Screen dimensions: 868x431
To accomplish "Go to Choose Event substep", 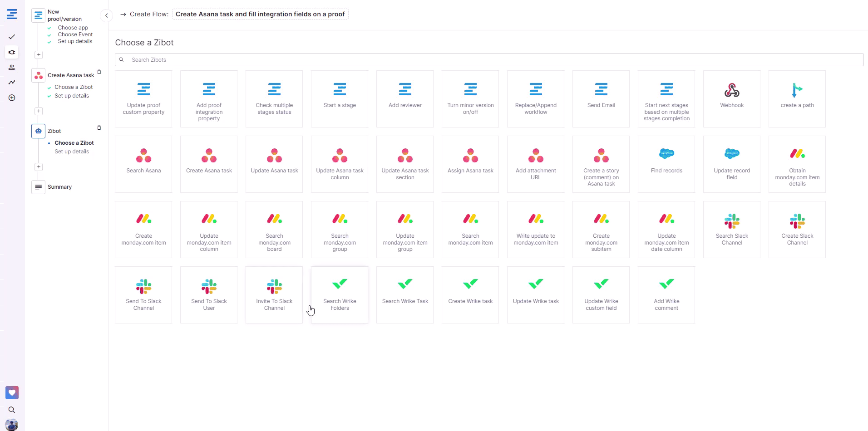I will 75,34.
